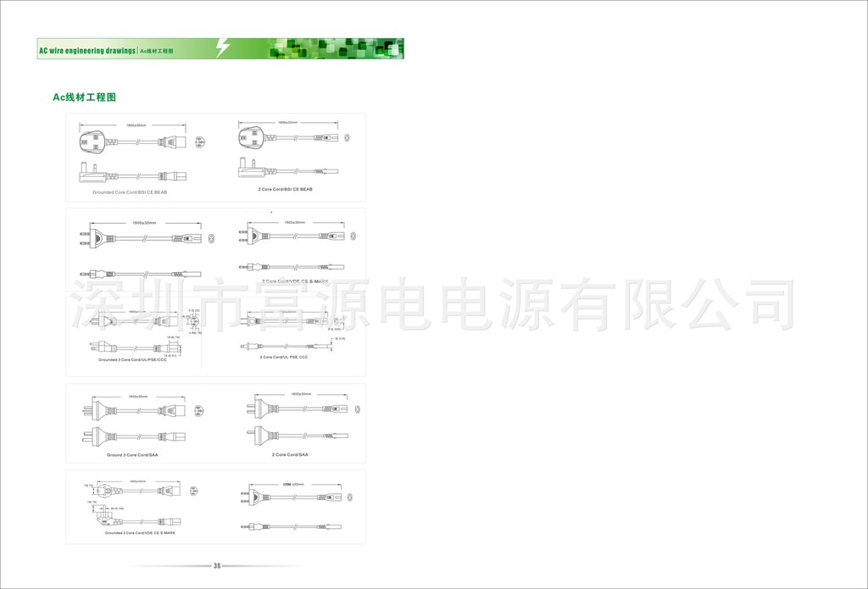Select the 'Grounded Core Cord/BSI CE BEAB' label
This screenshot has width=868, height=589.
(x=130, y=192)
